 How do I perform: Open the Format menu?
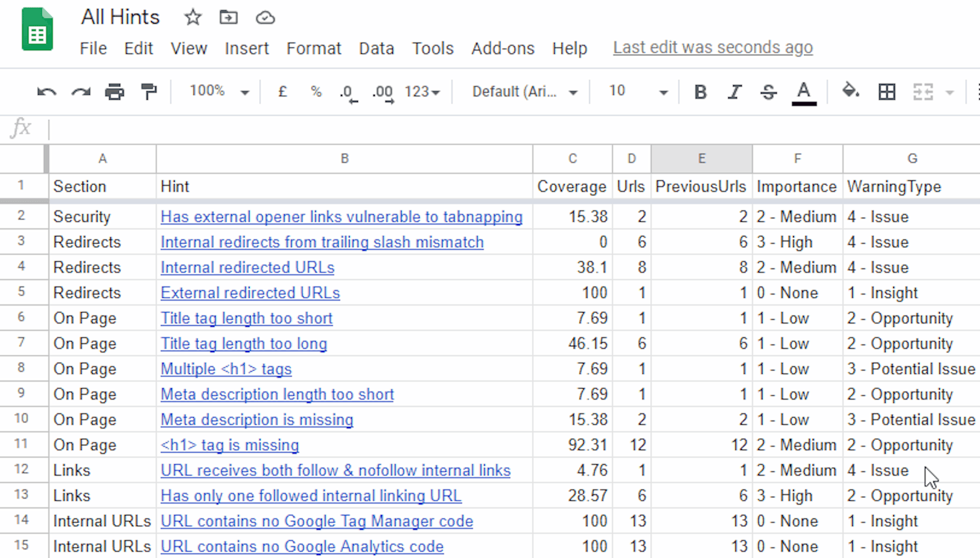click(313, 48)
